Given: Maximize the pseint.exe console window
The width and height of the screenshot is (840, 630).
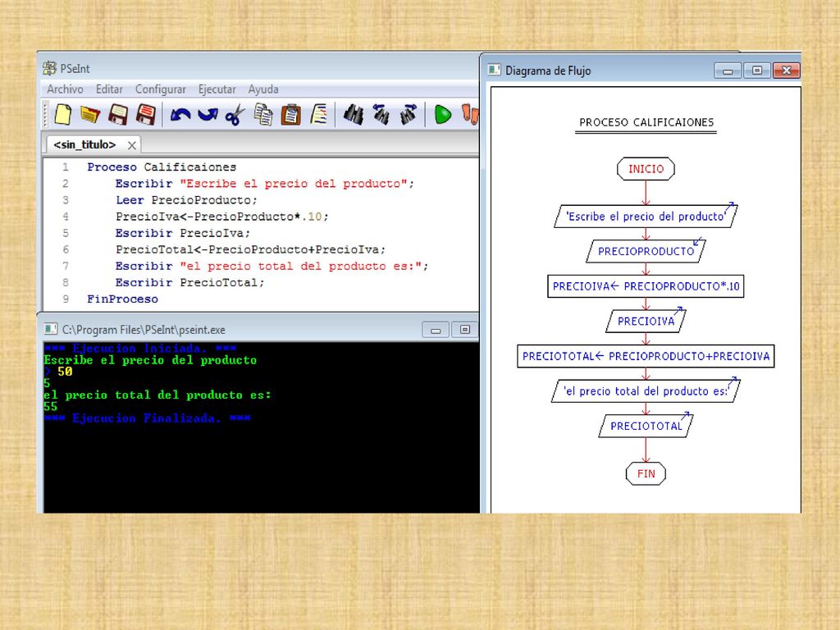Looking at the screenshot, I should (x=465, y=330).
